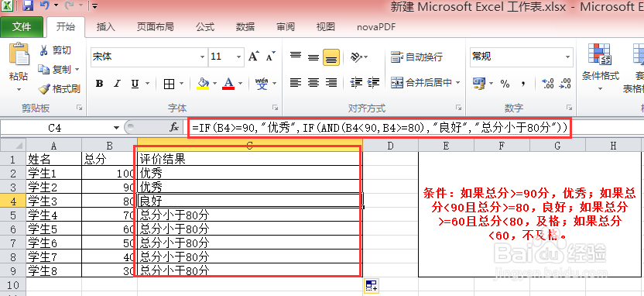Apply red font color A
Viewport: 644px width, 296px height.
point(228,84)
